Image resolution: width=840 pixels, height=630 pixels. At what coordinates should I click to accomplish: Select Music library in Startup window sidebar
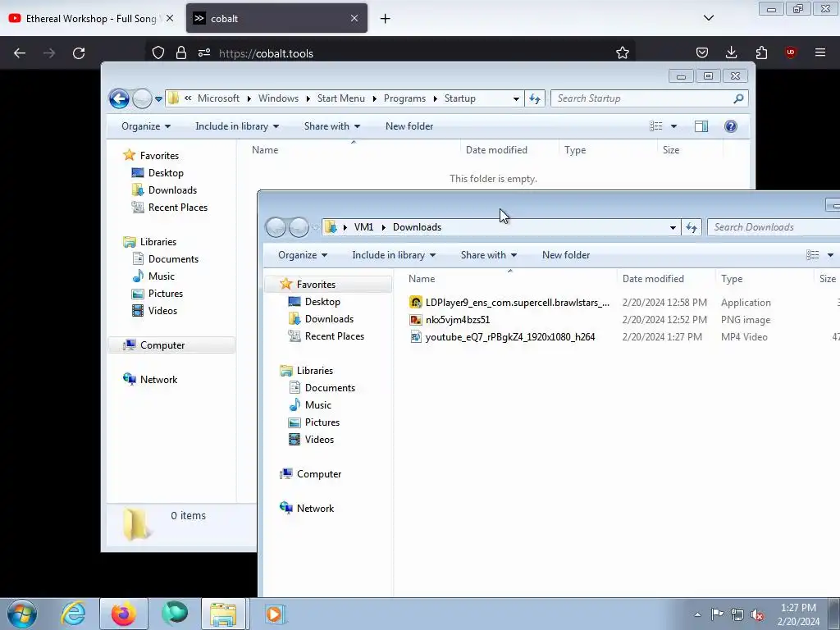[153, 276]
